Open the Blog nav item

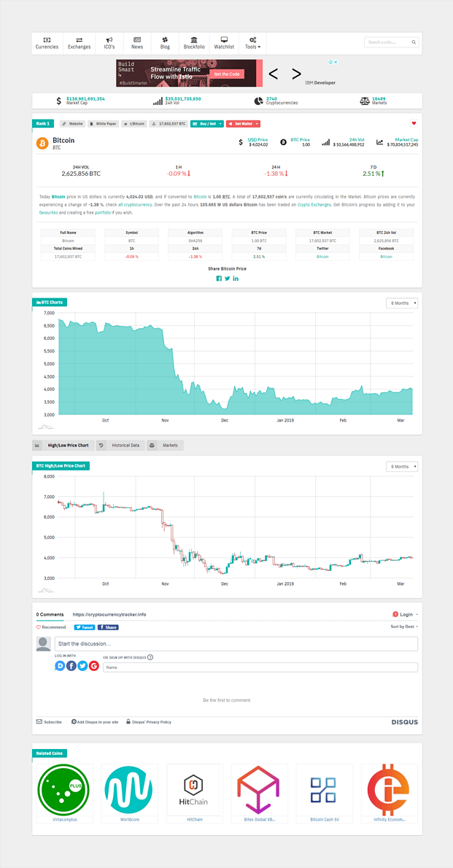(x=165, y=43)
